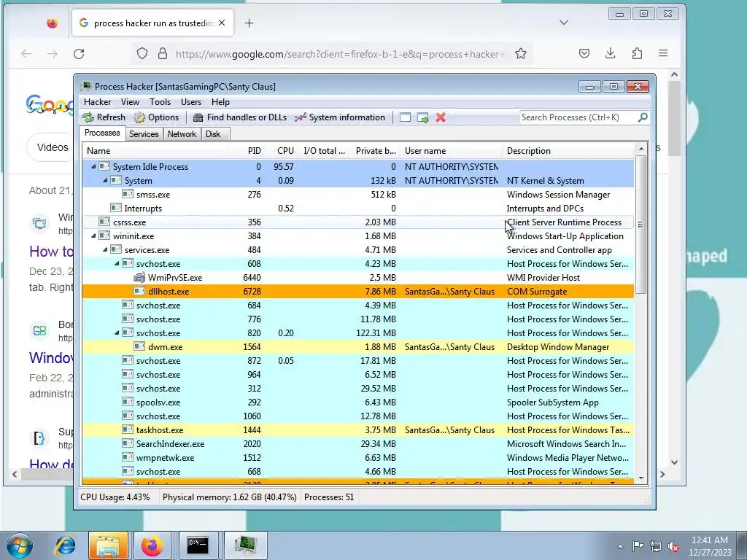Open the Help menu
The image size is (747, 560).
(x=220, y=102)
